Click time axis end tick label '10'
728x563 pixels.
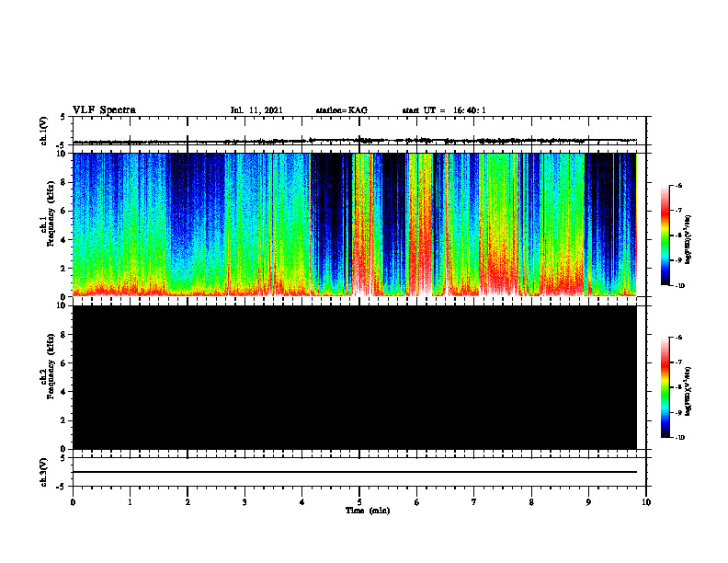click(x=646, y=502)
